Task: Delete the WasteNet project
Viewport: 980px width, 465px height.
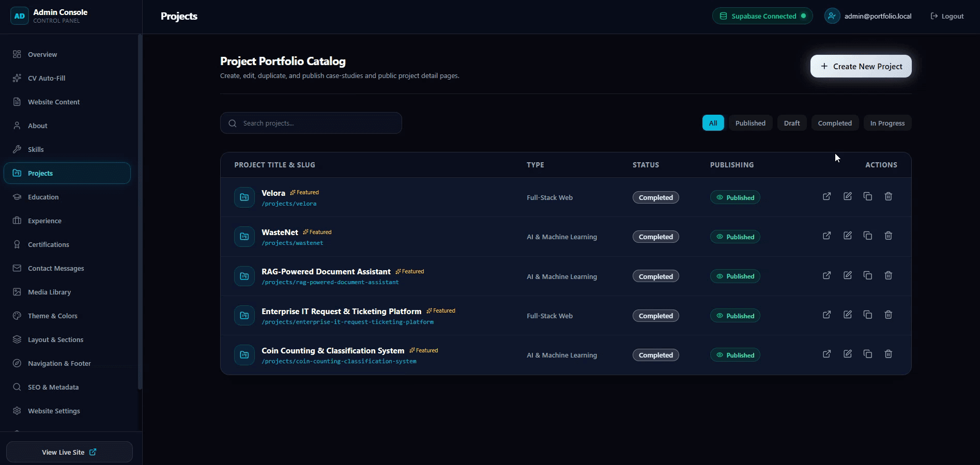Action: [889, 236]
